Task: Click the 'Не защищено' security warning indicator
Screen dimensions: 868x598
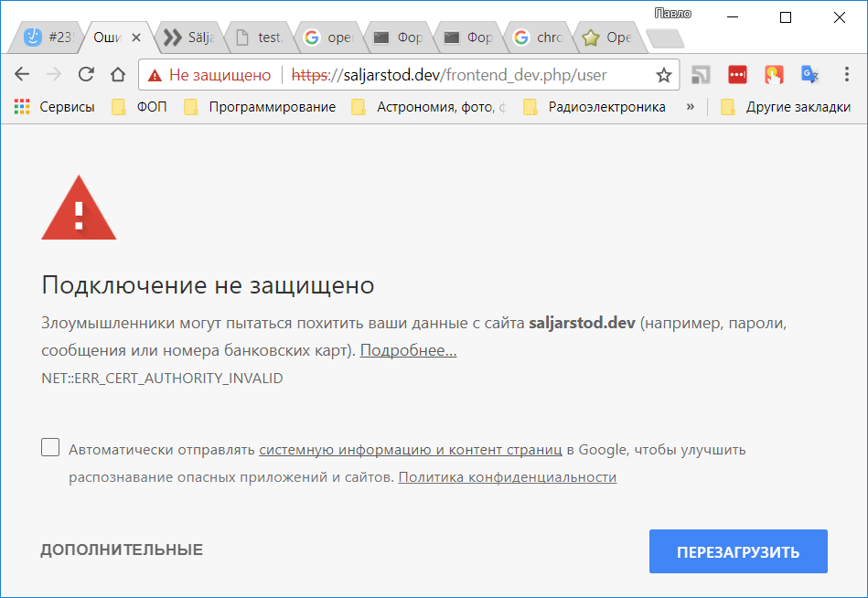Action: pos(209,75)
